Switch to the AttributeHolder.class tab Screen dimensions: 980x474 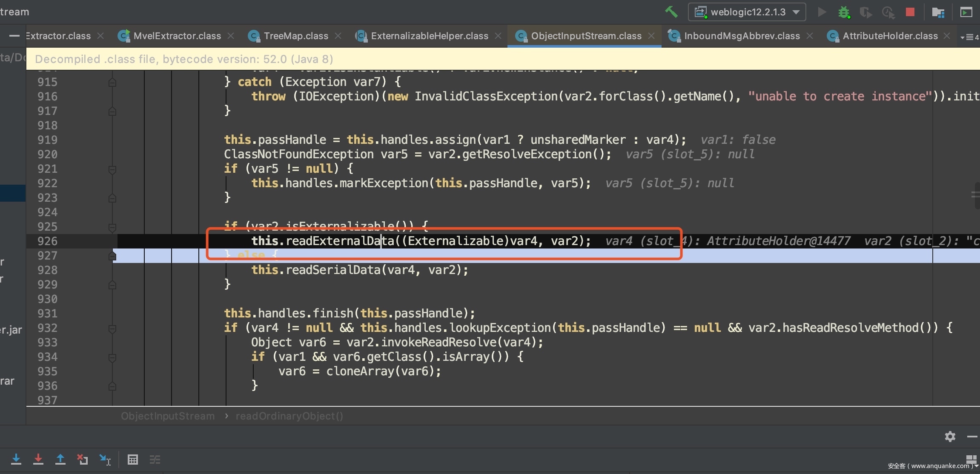[x=890, y=36]
